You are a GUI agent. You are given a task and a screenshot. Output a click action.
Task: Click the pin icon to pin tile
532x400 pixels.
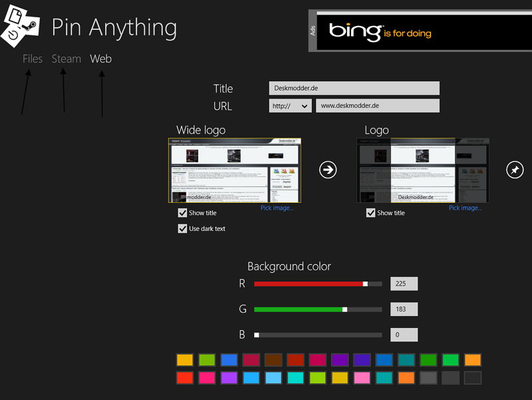[514, 170]
